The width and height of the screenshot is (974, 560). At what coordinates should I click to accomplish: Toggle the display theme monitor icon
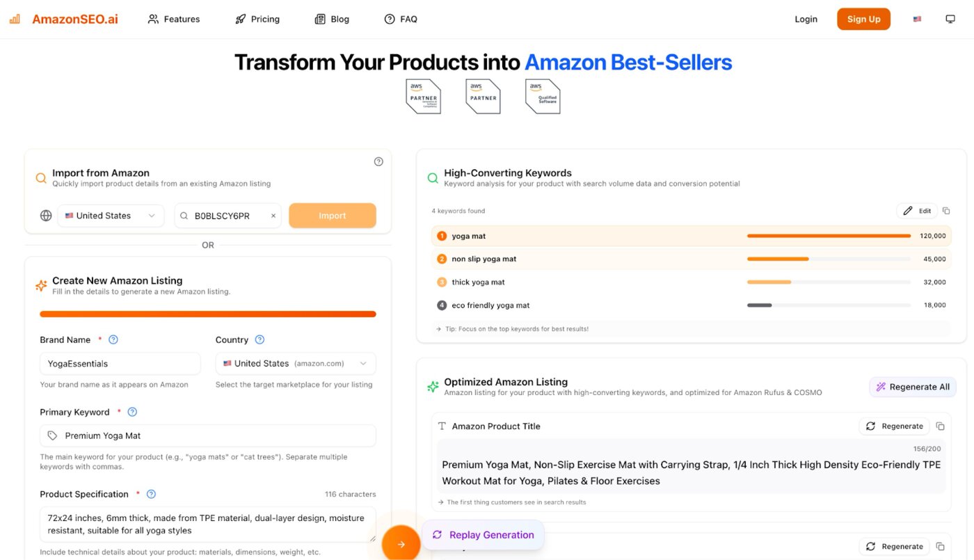point(950,19)
